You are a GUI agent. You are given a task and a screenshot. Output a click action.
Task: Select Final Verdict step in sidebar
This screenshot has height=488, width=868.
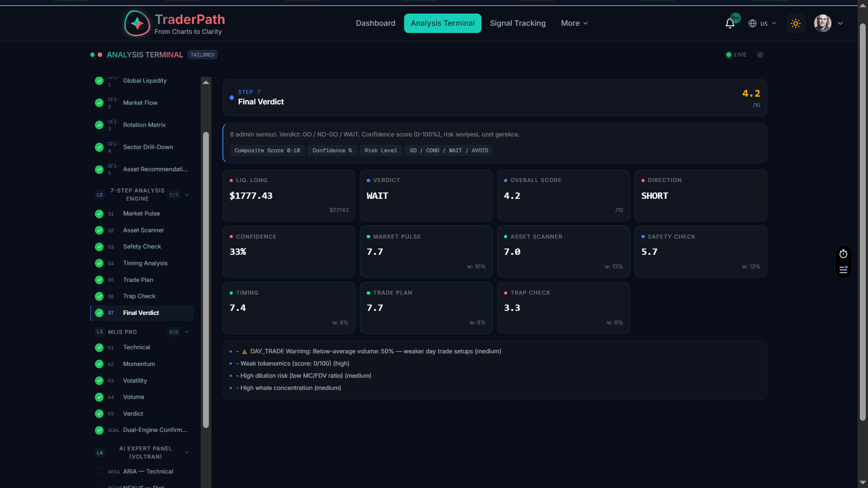coord(142,313)
